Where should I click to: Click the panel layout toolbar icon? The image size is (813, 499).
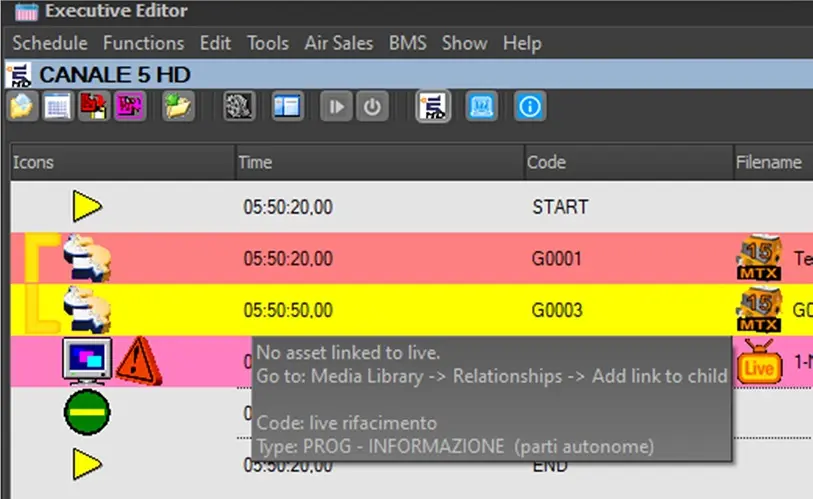tap(288, 106)
